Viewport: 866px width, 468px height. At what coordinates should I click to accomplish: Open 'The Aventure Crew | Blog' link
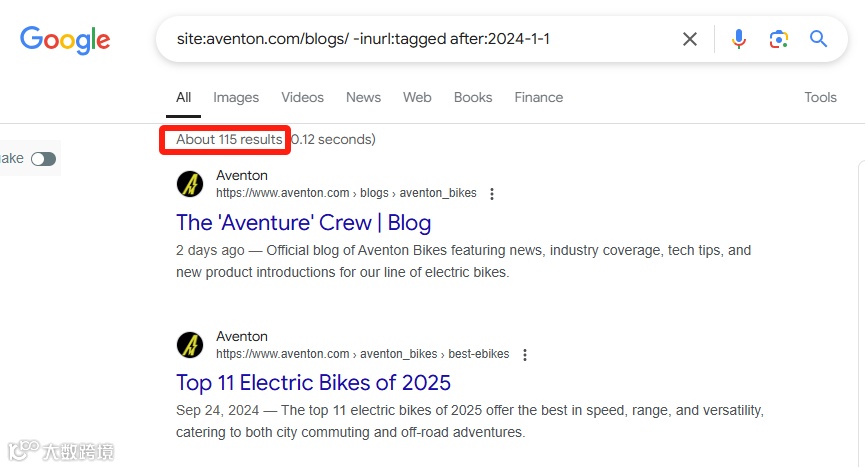pos(303,223)
